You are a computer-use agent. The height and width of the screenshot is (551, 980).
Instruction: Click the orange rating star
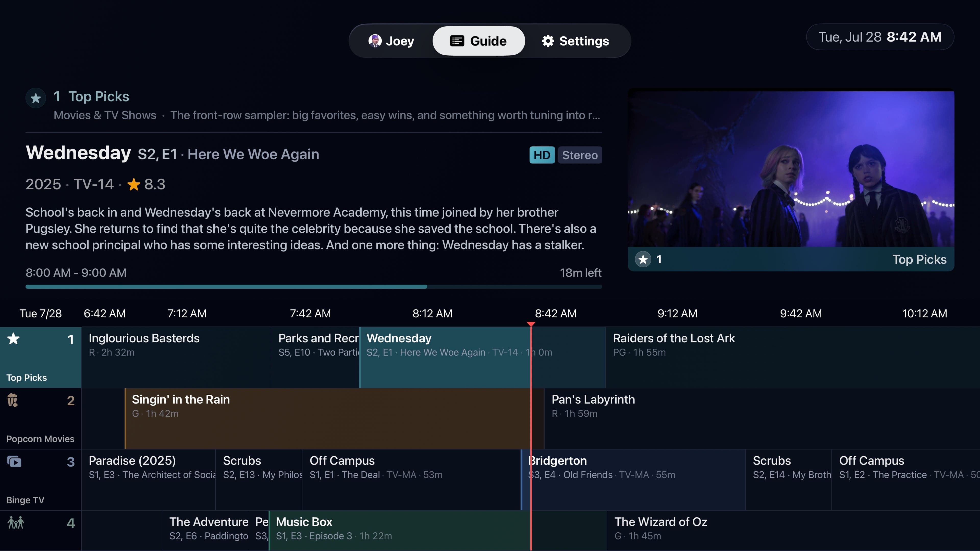point(133,184)
